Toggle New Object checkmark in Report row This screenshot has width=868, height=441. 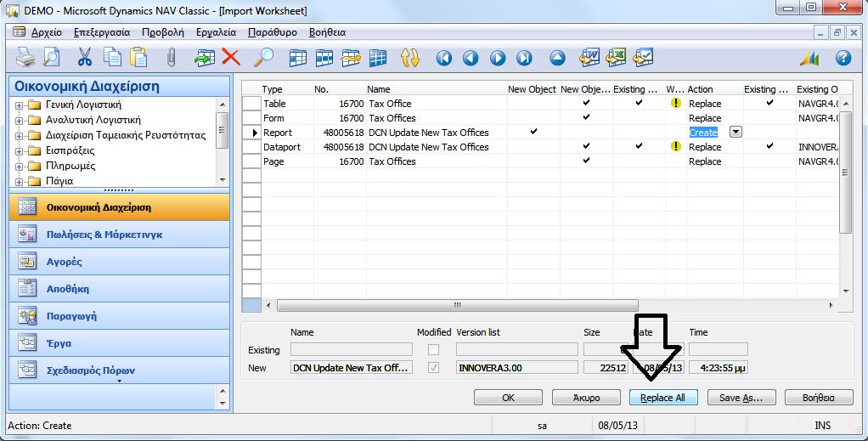pos(533,132)
